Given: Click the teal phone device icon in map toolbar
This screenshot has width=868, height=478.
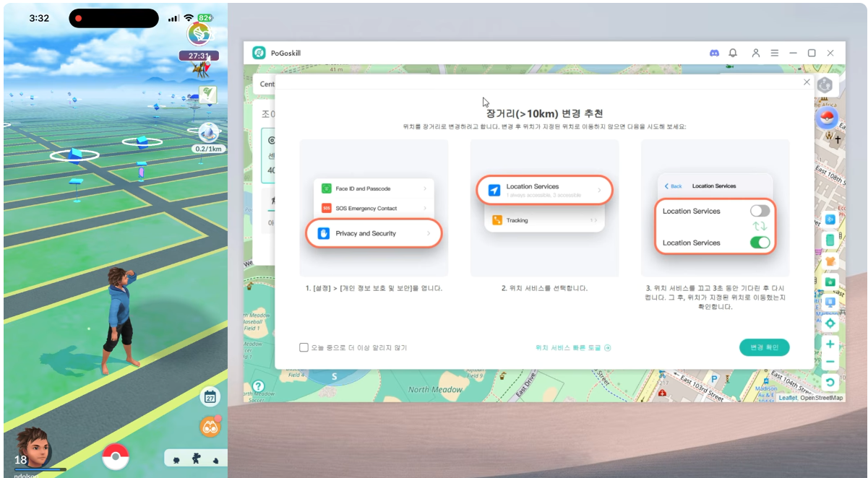Looking at the screenshot, I should pyautogui.click(x=830, y=240).
